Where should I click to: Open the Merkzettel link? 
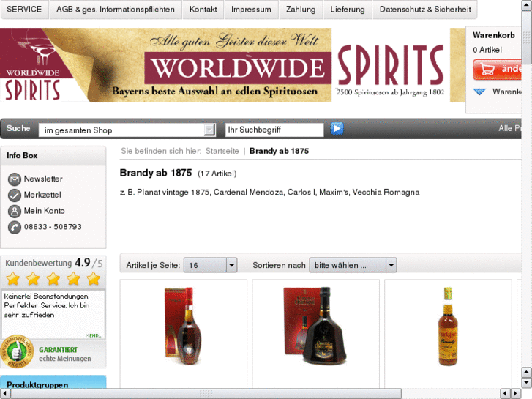tap(42, 195)
